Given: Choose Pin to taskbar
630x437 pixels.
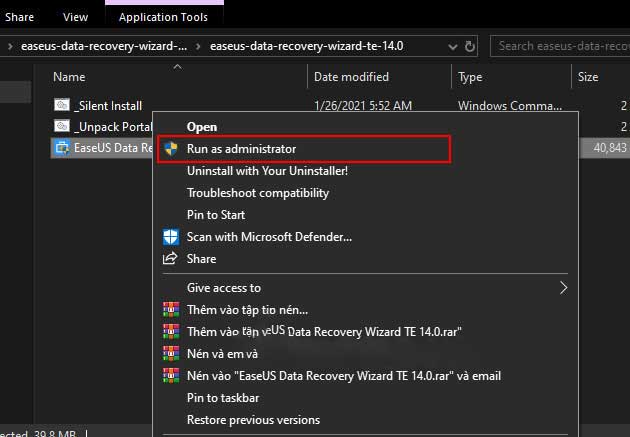Looking at the screenshot, I should pos(223,398).
